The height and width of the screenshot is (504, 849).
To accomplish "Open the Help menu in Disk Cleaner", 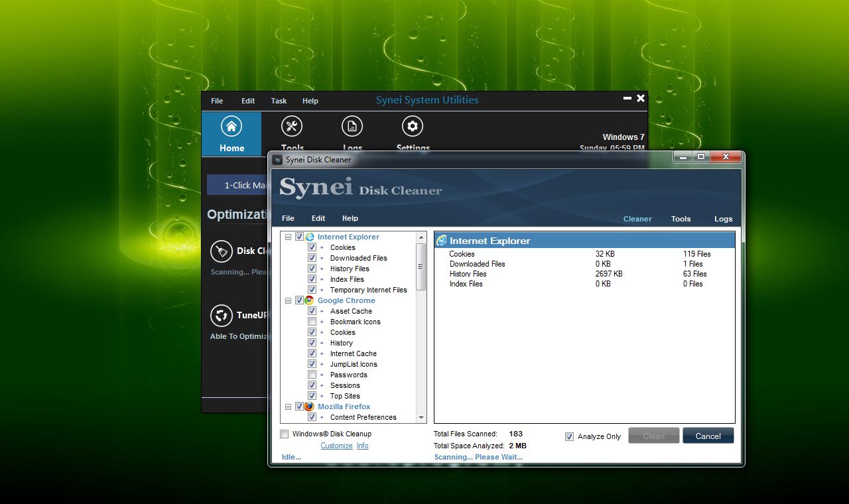I will point(350,218).
